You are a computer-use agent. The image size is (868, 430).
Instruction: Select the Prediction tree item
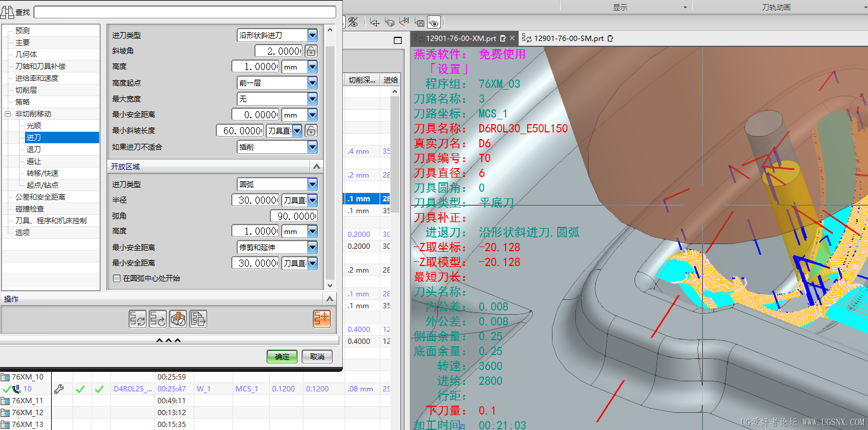tap(23, 30)
